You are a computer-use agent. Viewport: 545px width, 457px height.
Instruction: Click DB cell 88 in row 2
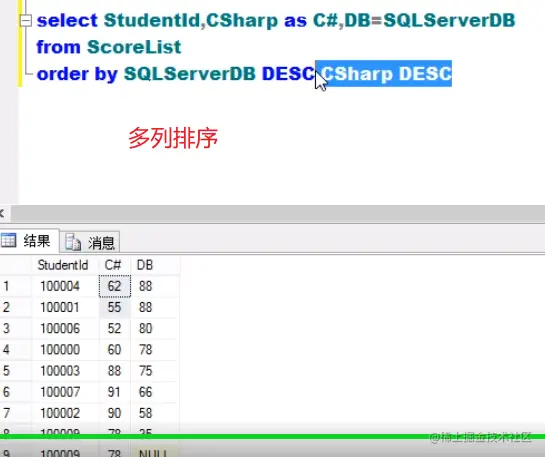(x=155, y=308)
